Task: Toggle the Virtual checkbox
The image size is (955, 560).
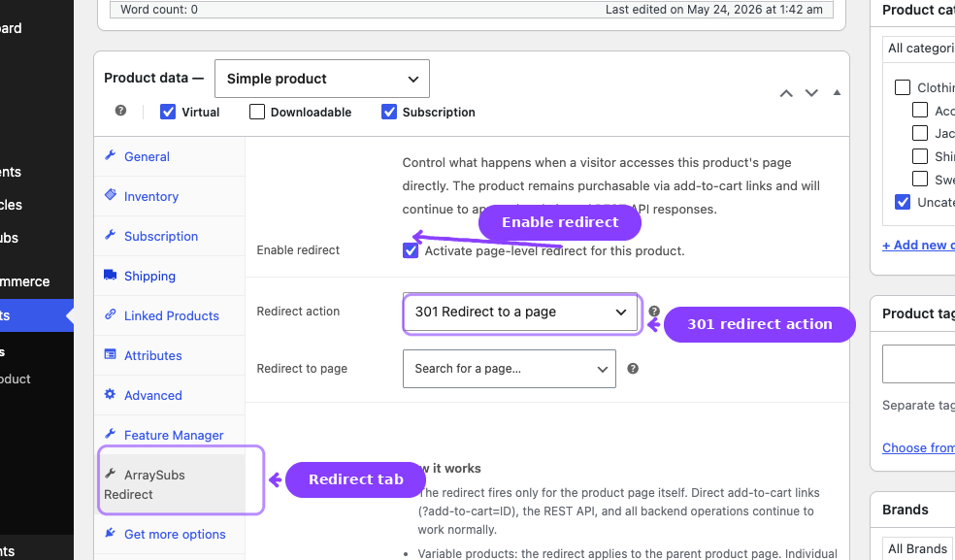Action: (x=168, y=113)
